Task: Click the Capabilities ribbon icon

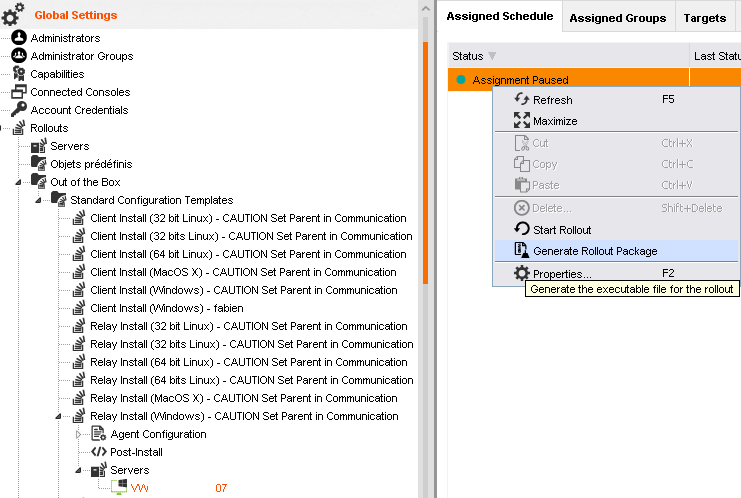Action: point(19,74)
